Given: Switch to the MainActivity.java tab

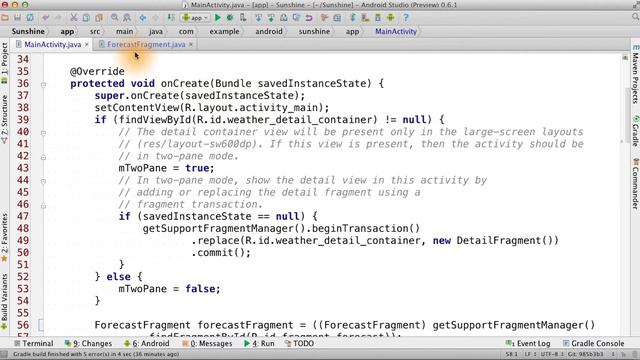Looking at the screenshot, I should [x=52, y=44].
